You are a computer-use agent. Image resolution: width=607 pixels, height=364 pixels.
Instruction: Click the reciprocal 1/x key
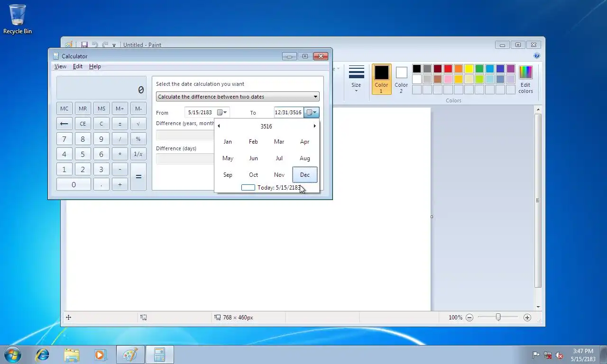(x=138, y=154)
